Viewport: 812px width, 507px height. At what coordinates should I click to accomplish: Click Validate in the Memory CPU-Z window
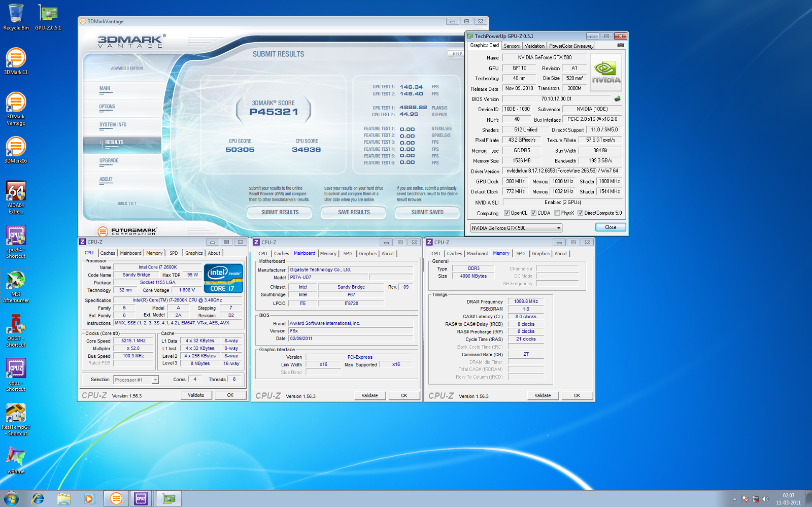543,395
